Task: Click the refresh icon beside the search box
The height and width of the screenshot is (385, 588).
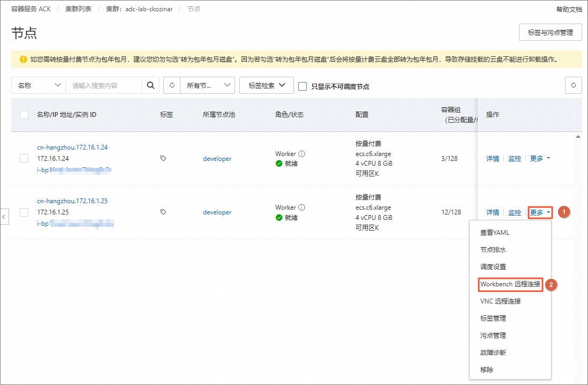Action: pos(172,85)
